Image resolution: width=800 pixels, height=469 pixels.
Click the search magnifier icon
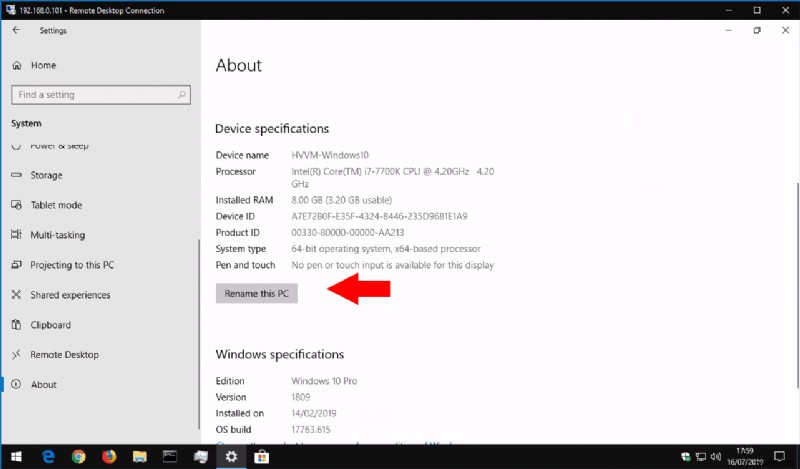click(x=182, y=95)
